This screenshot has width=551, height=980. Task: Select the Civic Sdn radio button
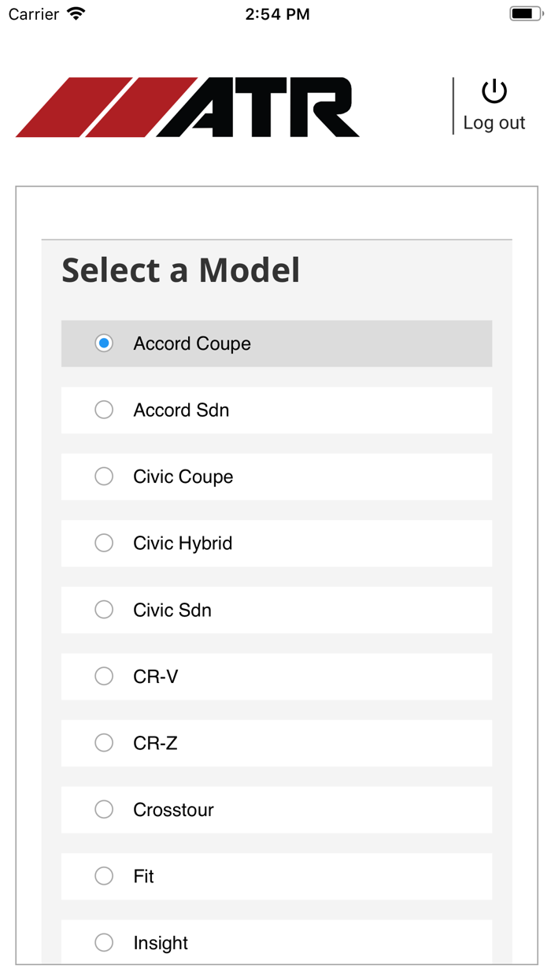click(104, 610)
